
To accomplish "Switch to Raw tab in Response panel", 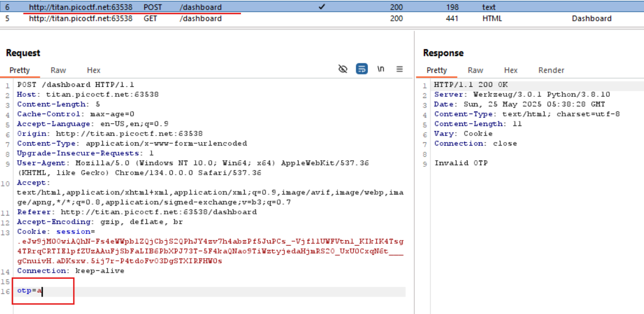I will [475, 70].
